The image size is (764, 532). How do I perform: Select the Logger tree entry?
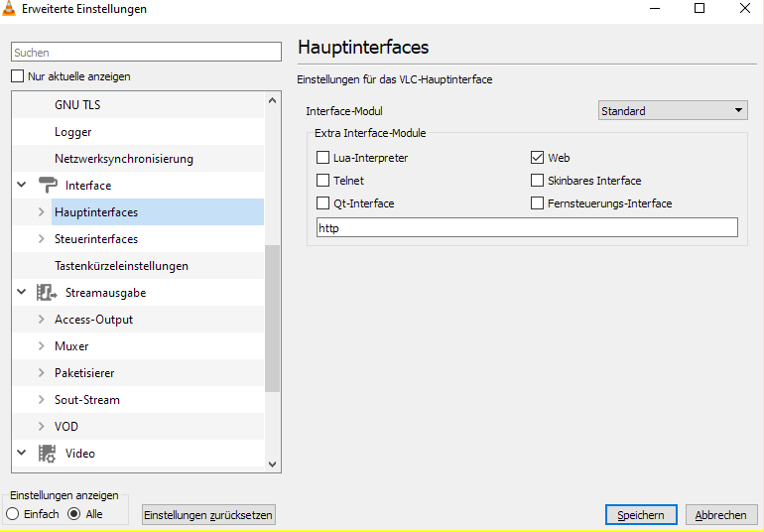pyautogui.click(x=73, y=132)
